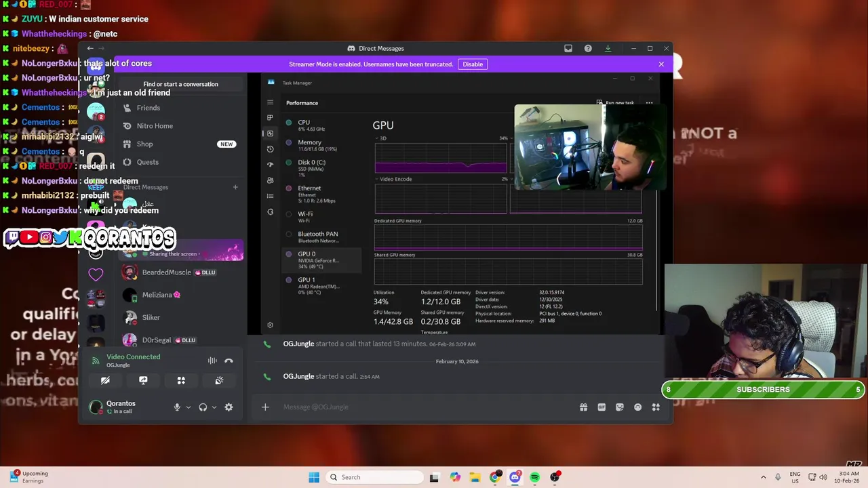Open the sticker picker
Viewport: 868px width, 488px height.
point(620,407)
